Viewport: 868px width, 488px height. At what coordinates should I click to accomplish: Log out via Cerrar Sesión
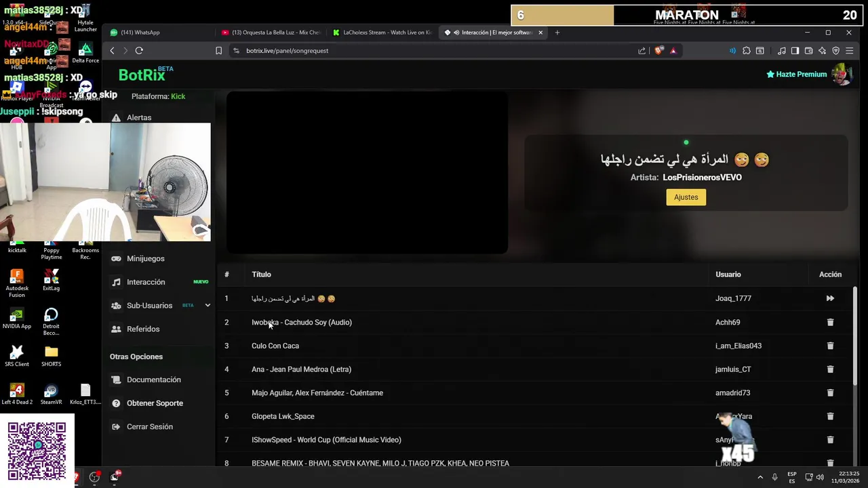[x=149, y=426]
